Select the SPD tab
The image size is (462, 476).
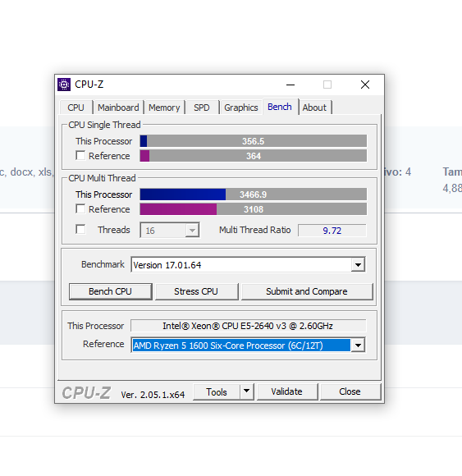[x=202, y=108]
